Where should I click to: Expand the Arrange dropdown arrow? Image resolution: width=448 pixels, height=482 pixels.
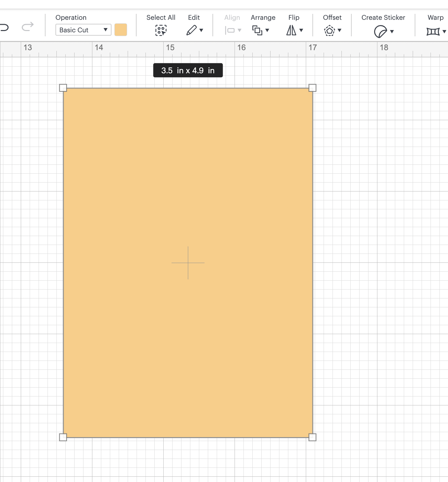(267, 30)
